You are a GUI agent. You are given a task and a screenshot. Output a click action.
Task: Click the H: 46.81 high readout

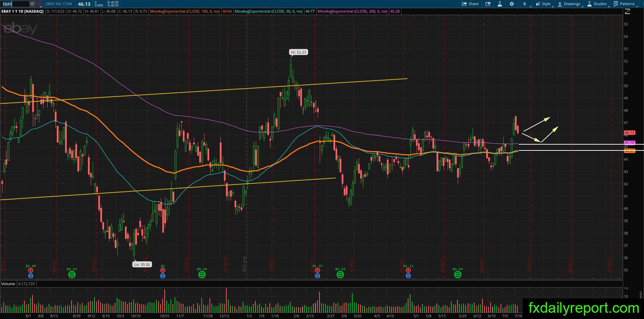coord(92,11)
